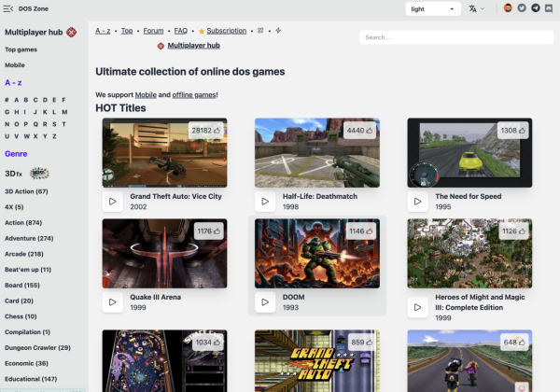560x392 pixels.
Task: Select the Card (20) genre
Action: tap(19, 301)
